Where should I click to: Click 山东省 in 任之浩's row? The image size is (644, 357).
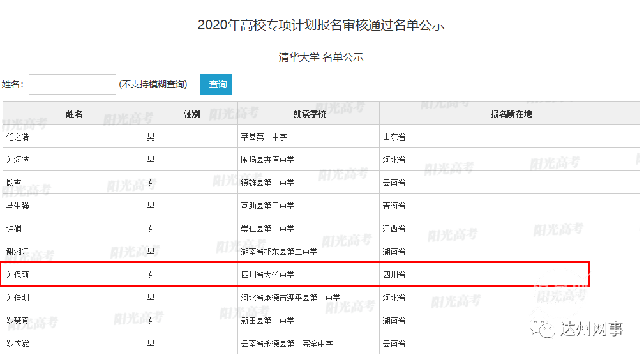point(394,137)
